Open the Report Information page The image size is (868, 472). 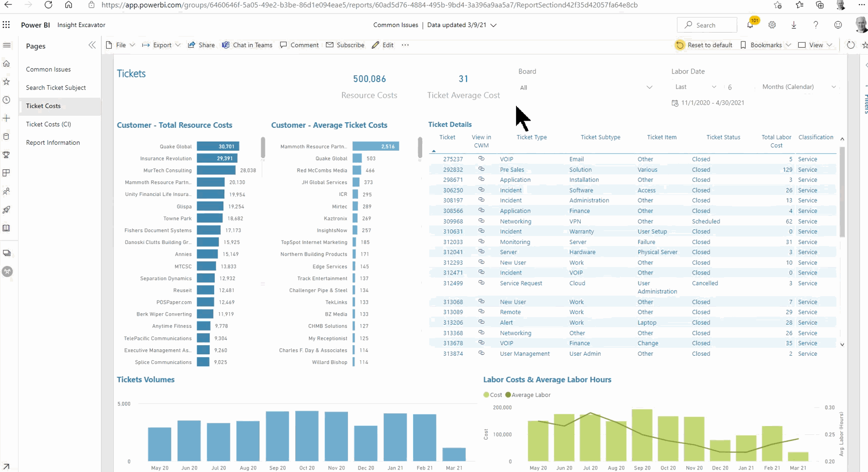pos(53,143)
